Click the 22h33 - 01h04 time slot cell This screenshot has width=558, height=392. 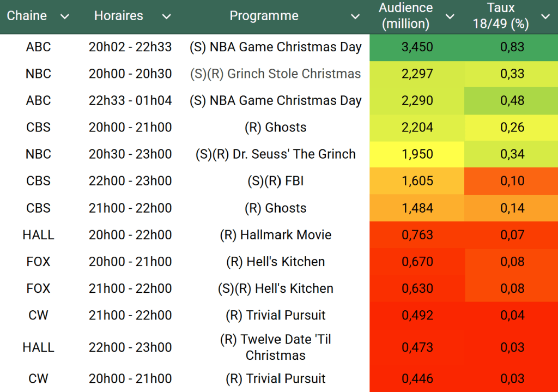point(130,101)
